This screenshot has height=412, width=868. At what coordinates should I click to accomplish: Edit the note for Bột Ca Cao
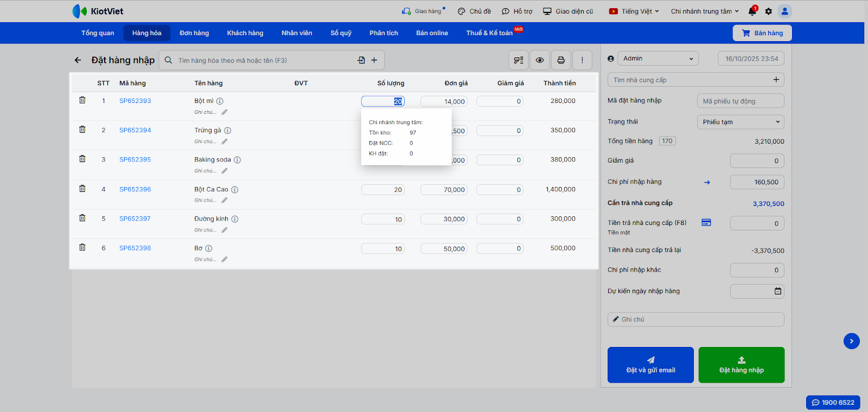(x=225, y=201)
